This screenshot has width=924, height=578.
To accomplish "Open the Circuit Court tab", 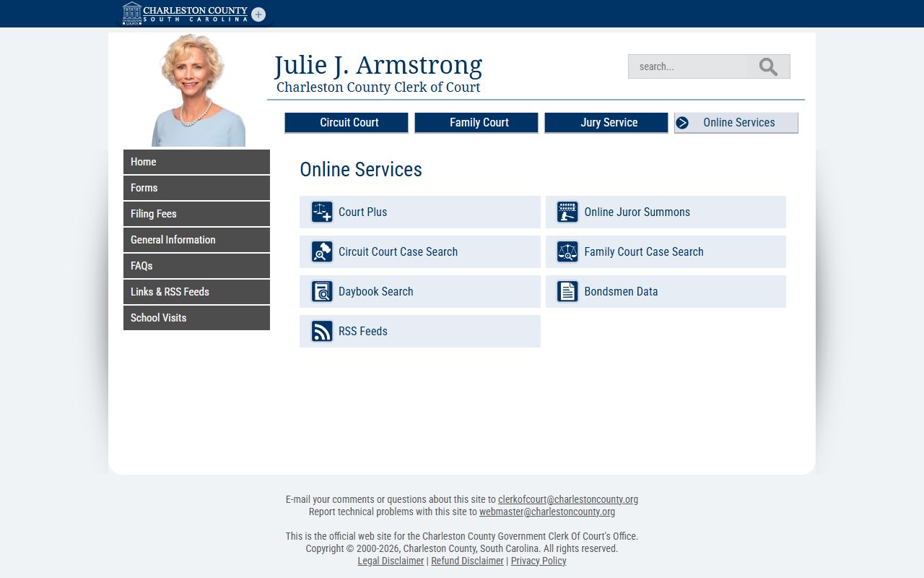I will click(346, 123).
